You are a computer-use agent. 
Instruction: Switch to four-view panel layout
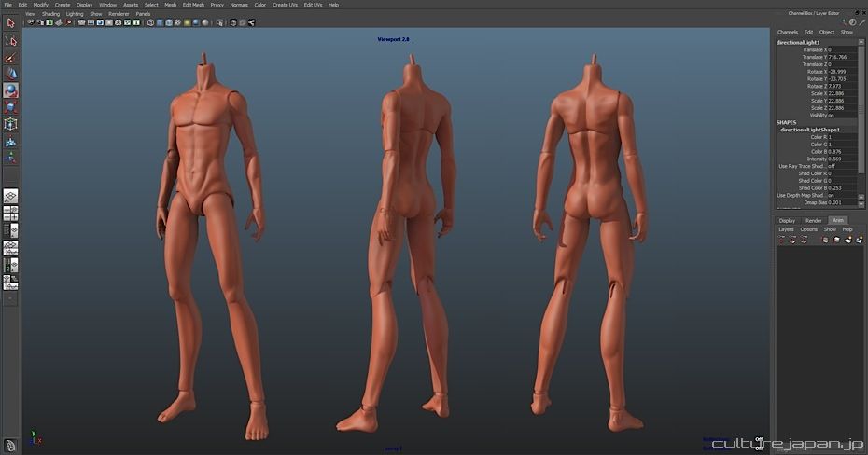(x=10, y=214)
